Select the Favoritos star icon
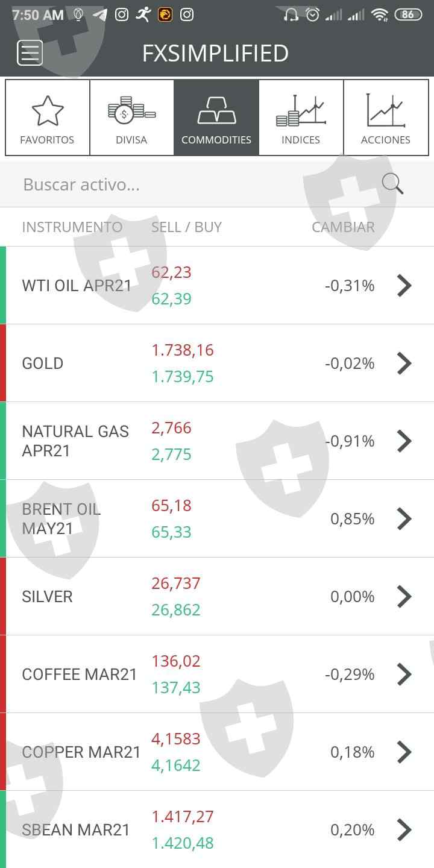The width and height of the screenshot is (434, 868). coord(47,112)
